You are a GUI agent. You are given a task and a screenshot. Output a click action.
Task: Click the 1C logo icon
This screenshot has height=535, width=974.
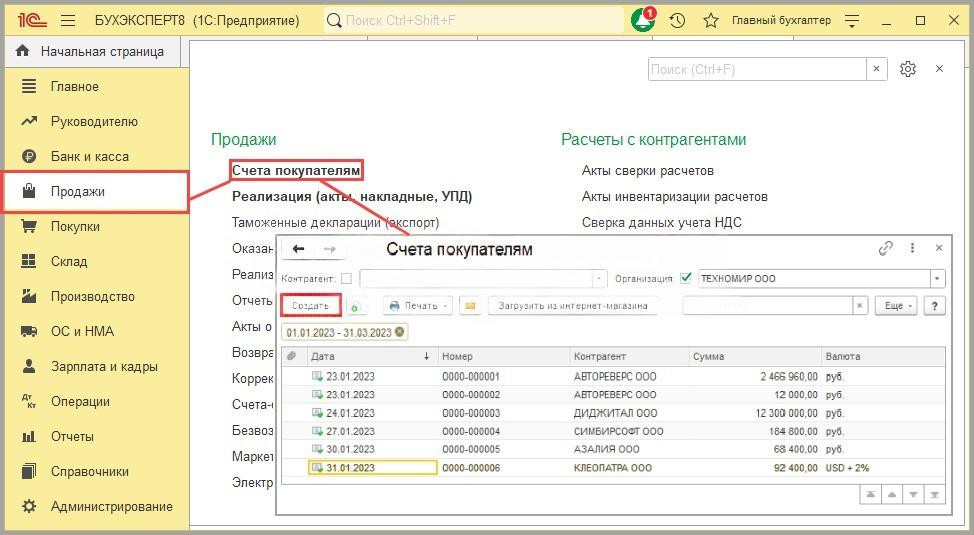coord(32,21)
